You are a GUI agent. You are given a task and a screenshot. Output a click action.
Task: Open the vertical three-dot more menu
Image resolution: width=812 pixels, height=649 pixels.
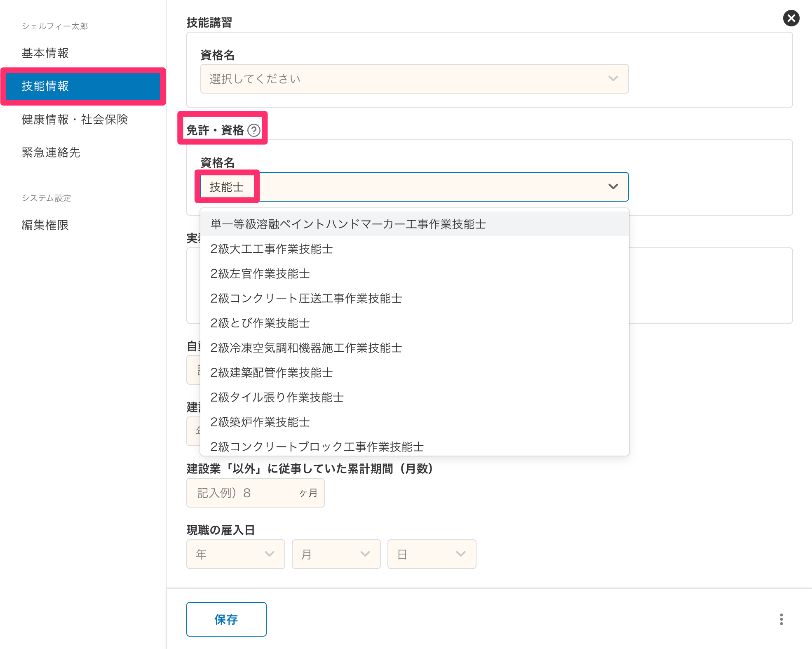781,619
